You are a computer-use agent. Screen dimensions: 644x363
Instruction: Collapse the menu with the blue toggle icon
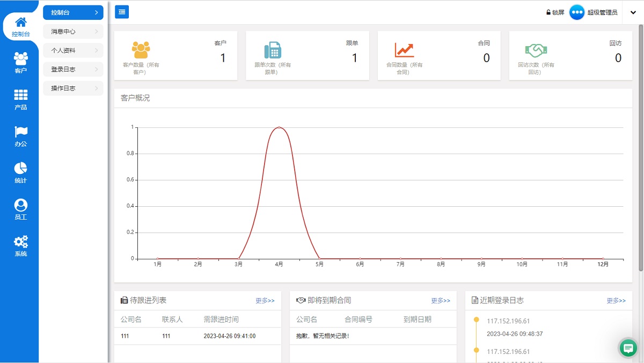[x=122, y=12]
